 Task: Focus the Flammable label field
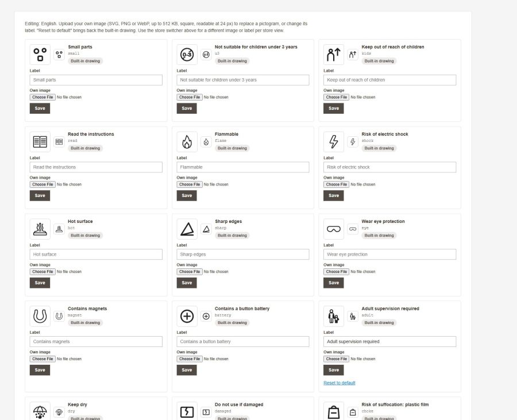click(243, 167)
